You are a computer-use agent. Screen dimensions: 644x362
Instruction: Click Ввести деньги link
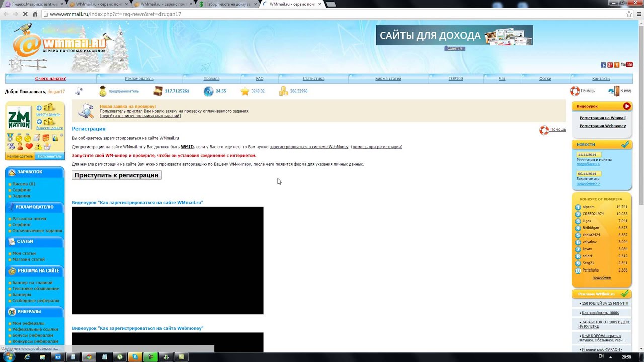(48, 114)
